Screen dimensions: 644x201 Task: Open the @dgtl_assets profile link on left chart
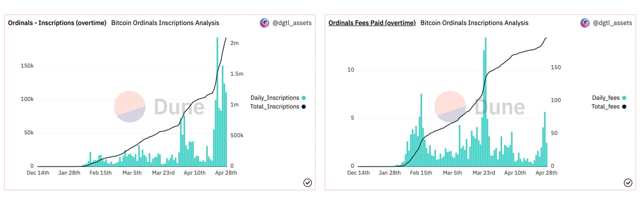[x=291, y=23]
